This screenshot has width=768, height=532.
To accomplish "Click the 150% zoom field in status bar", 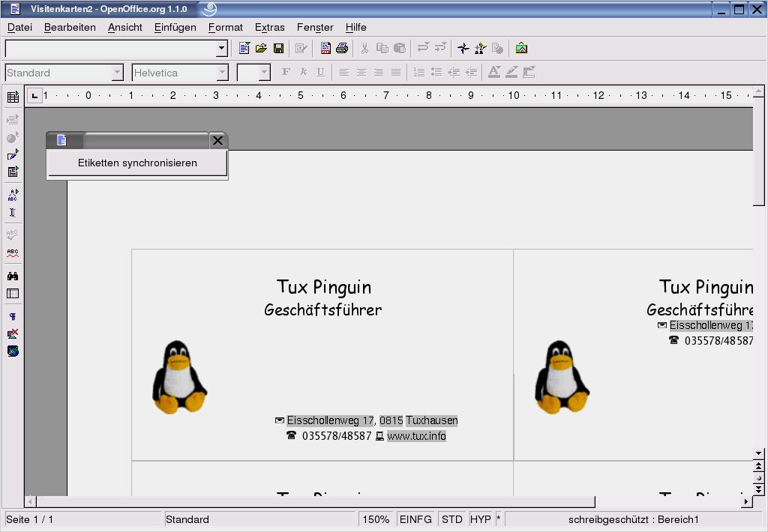I will [x=375, y=519].
